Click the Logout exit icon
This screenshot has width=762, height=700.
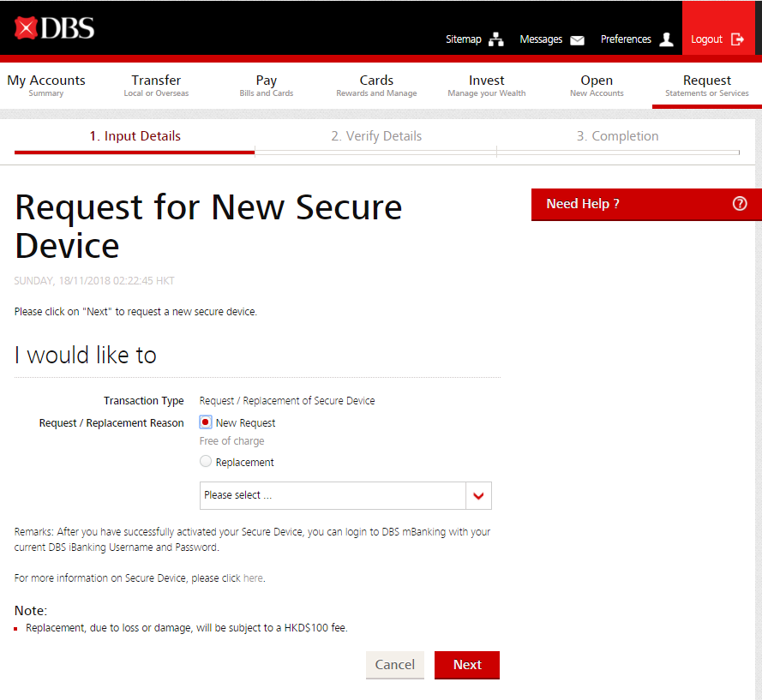[737, 39]
